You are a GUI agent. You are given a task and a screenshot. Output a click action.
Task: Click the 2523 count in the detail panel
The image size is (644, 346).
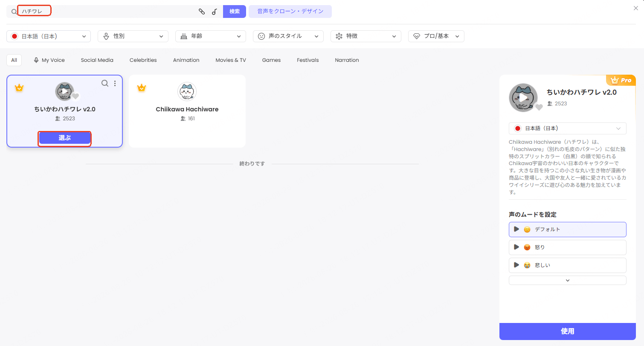point(557,104)
